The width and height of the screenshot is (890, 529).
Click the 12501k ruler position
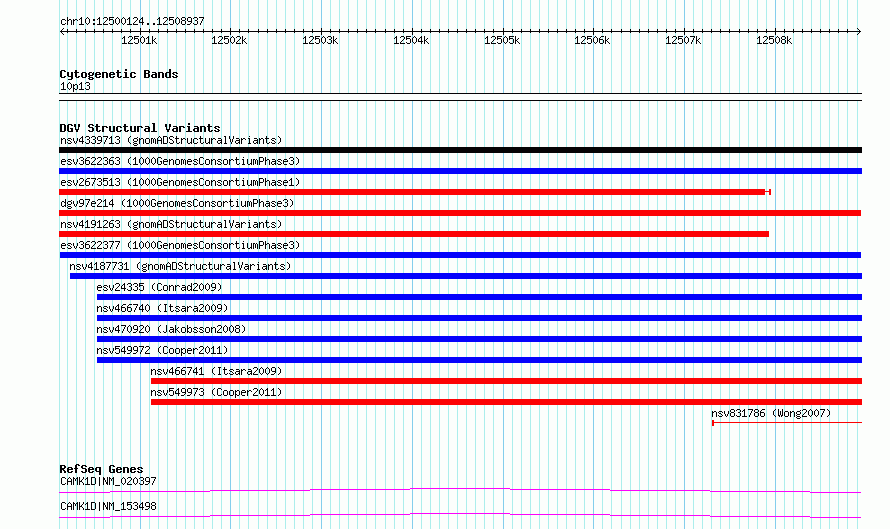click(139, 40)
